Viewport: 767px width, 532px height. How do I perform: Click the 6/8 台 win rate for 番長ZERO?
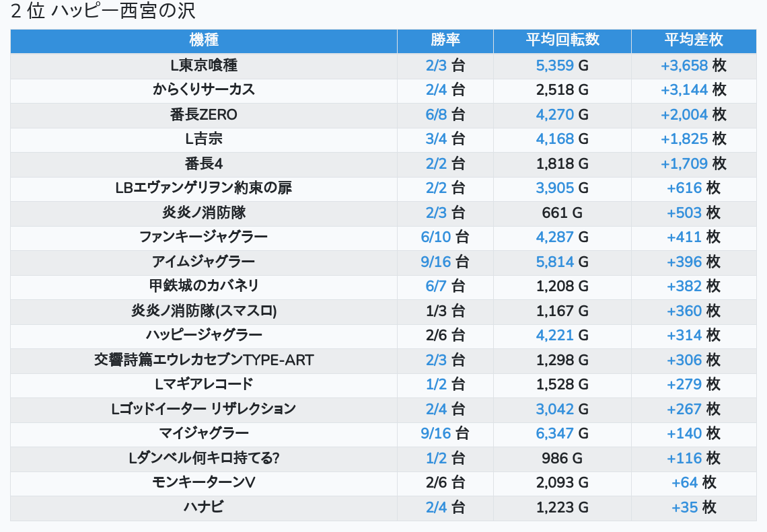click(x=445, y=115)
